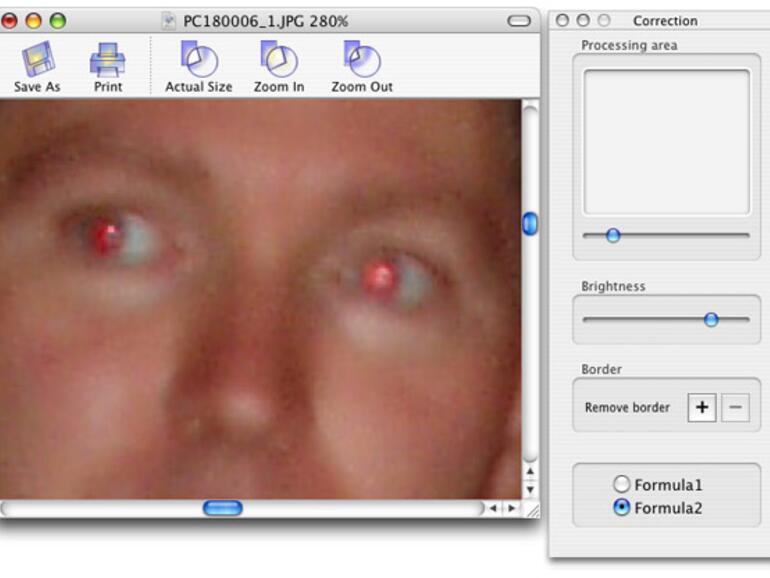Click the Processing area preview box

click(666, 142)
